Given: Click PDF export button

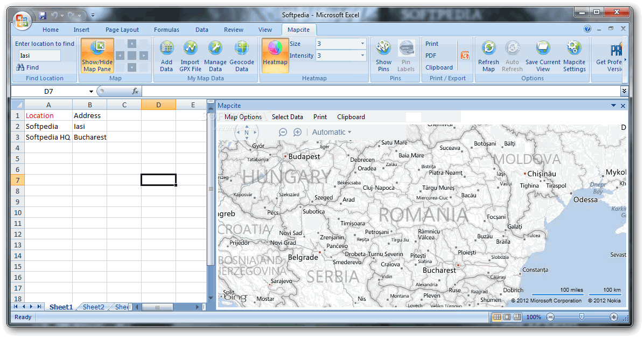Looking at the screenshot, I should pyautogui.click(x=431, y=56).
